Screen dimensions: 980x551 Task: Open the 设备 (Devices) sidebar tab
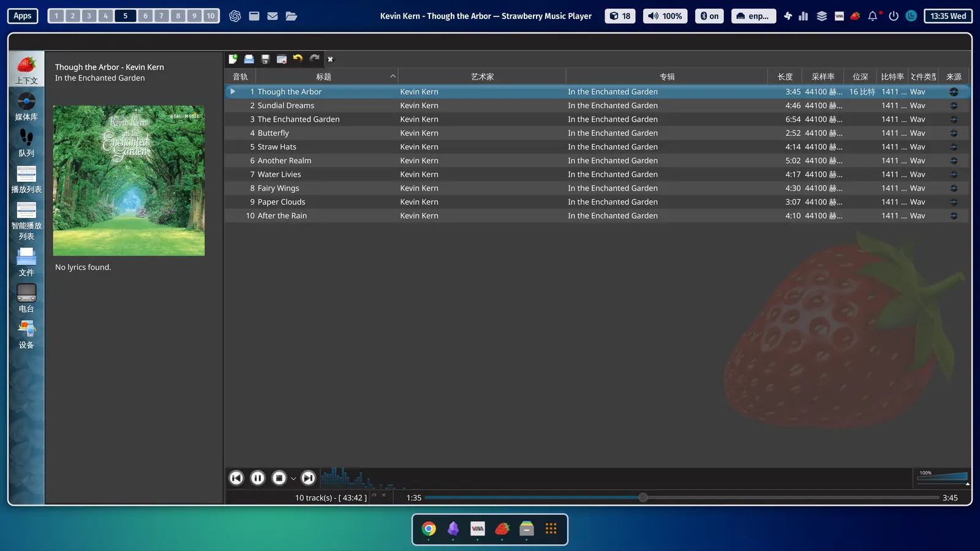[26, 334]
